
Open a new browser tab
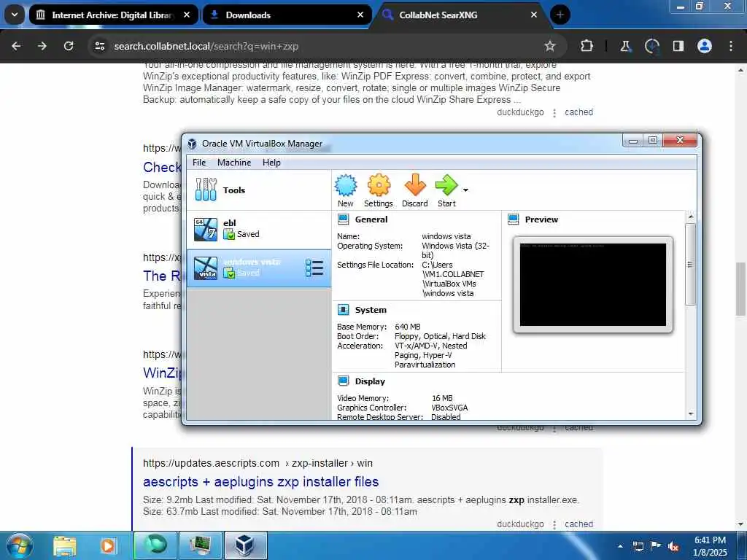click(560, 15)
